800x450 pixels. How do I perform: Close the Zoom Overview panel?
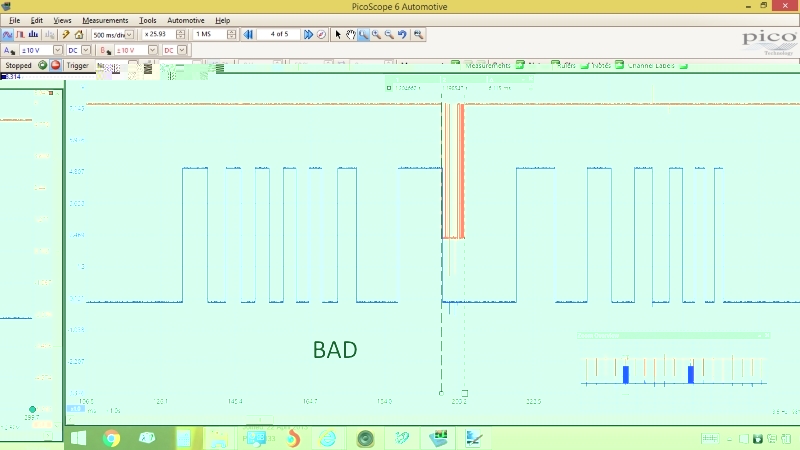pyautogui.click(x=767, y=335)
